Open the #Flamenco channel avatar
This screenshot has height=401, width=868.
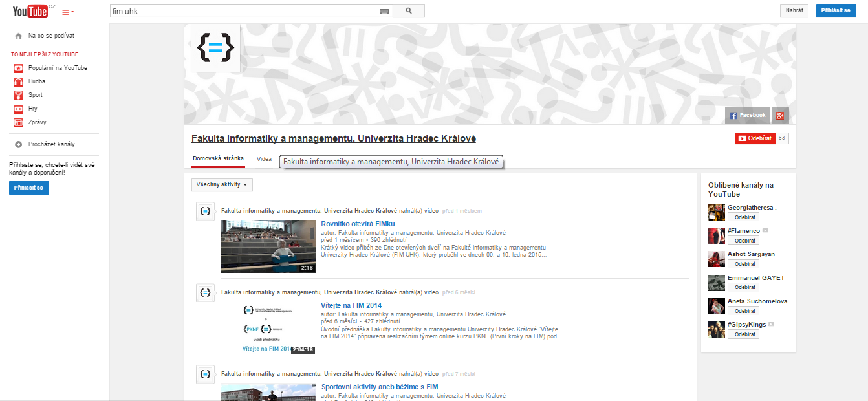click(716, 235)
